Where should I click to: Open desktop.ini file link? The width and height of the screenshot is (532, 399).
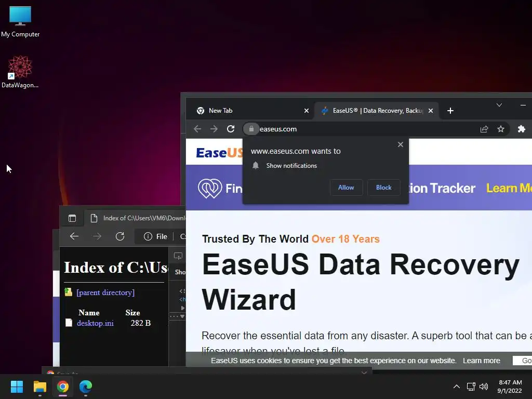[x=96, y=323]
